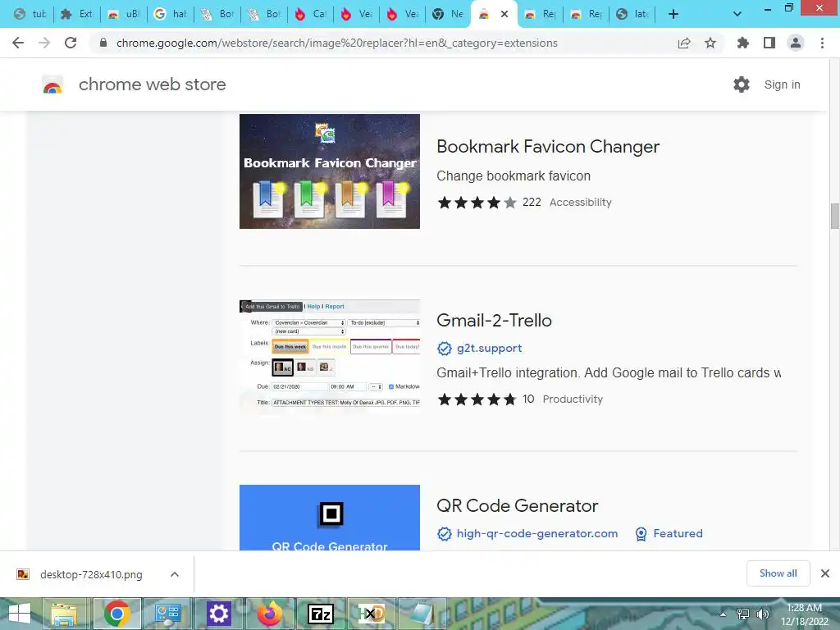The image size is (840, 630).
Task: Visit high-qr-code-generator.com publisher link
Action: click(x=536, y=533)
